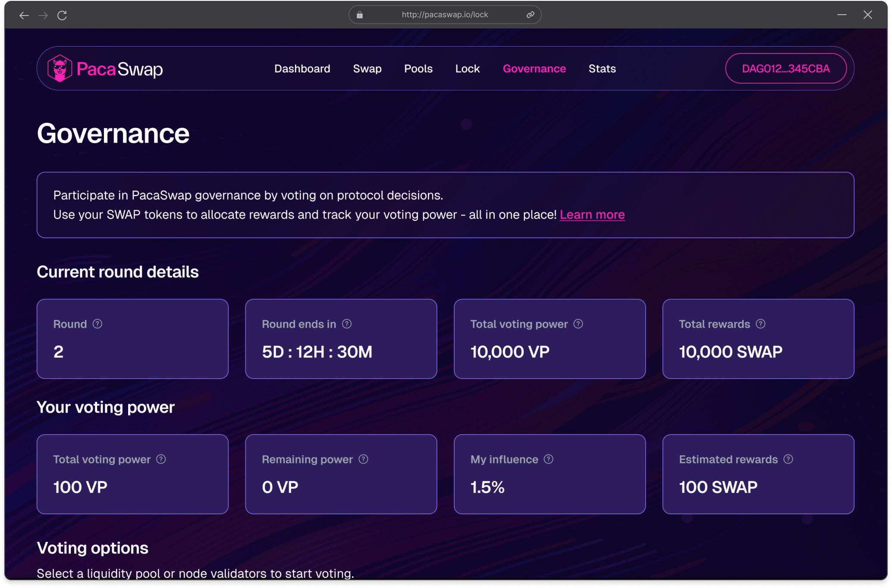Click the copy link icon in address bar

point(531,15)
